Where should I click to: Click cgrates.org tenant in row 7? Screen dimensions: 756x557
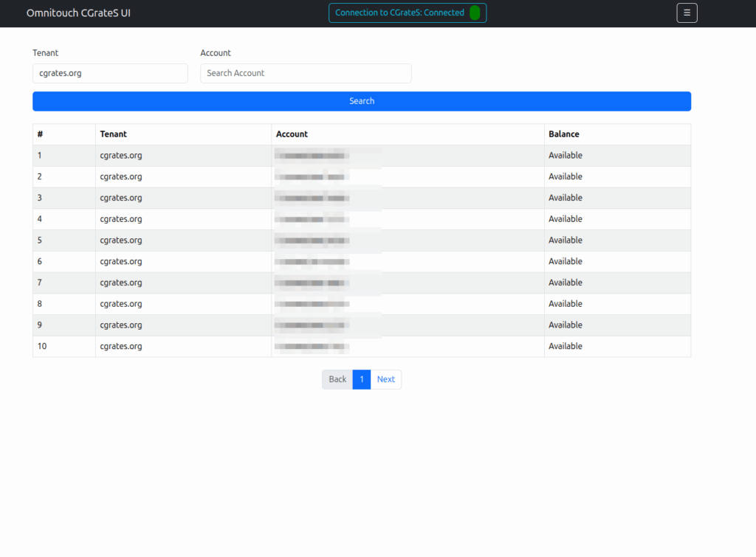tap(120, 283)
